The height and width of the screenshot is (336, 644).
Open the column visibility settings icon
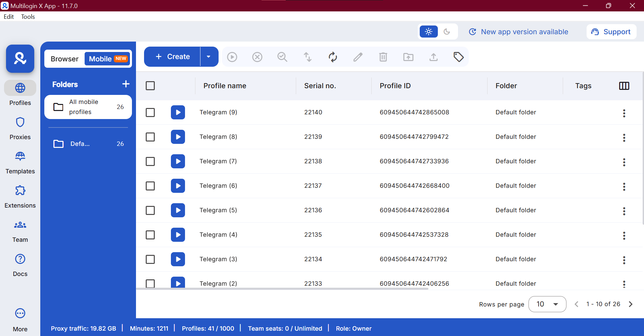coord(624,86)
